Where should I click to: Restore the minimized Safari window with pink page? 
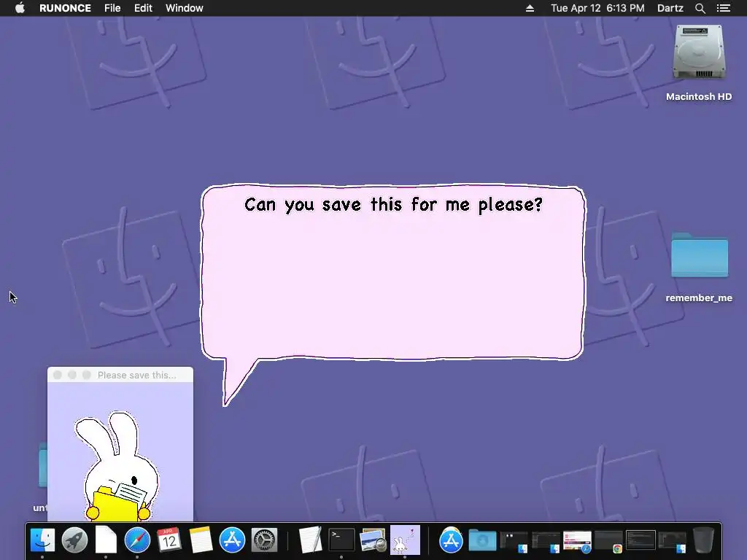(578, 542)
